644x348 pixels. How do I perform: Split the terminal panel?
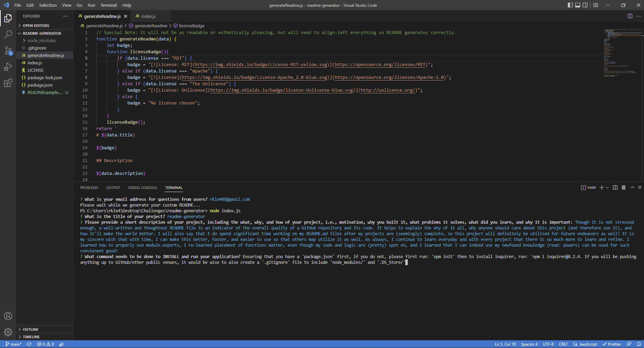click(615, 188)
